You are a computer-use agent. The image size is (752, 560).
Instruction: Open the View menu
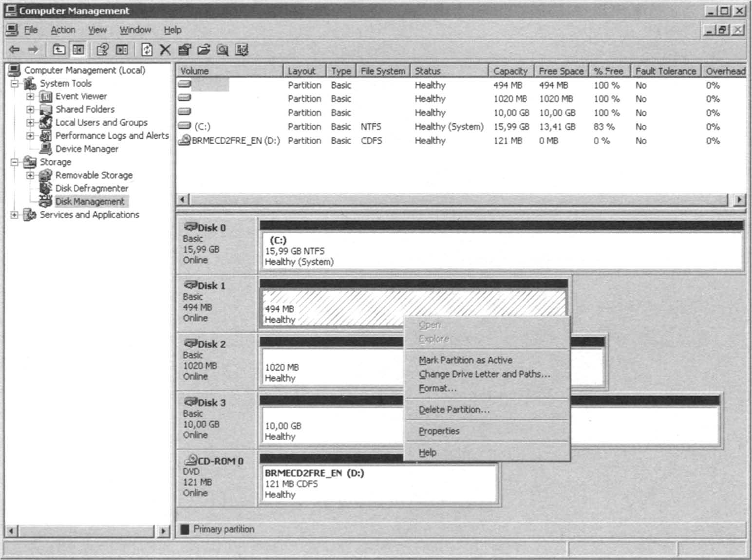point(97,30)
